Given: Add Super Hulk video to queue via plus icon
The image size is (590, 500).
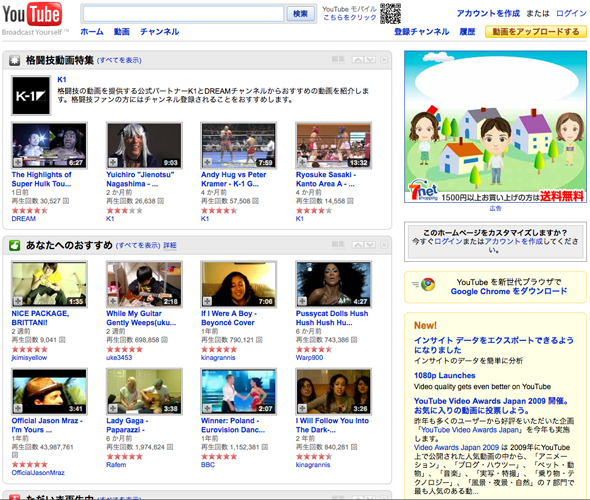Looking at the screenshot, I should (18, 162).
